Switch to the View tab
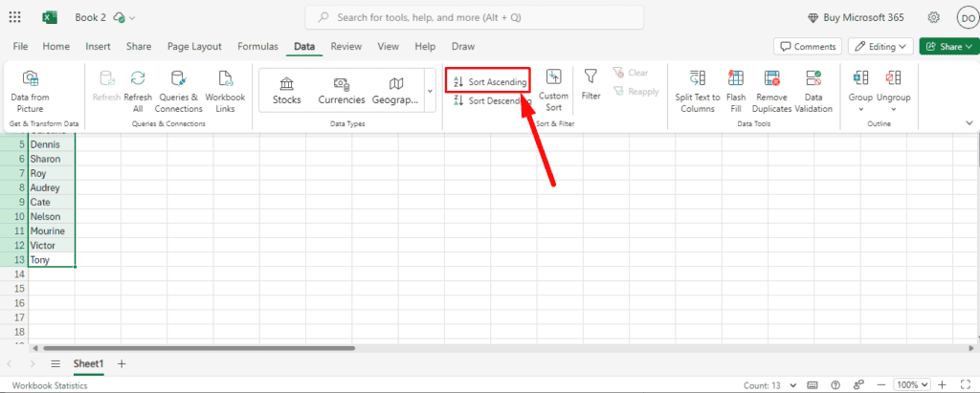Image resolution: width=980 pixels, height=393 pixels. coord(389,46)
